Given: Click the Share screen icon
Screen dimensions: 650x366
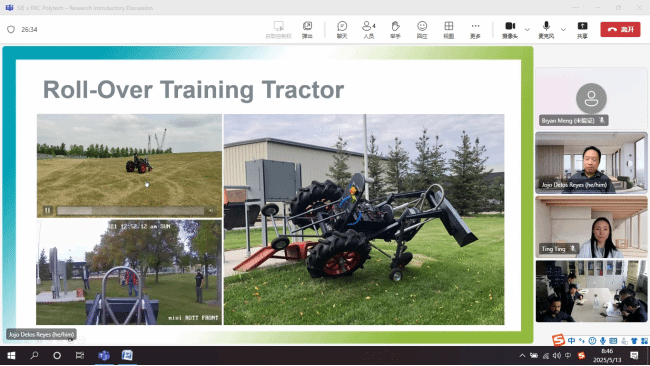Looking at the screenshot, I should tap(582, 30).
